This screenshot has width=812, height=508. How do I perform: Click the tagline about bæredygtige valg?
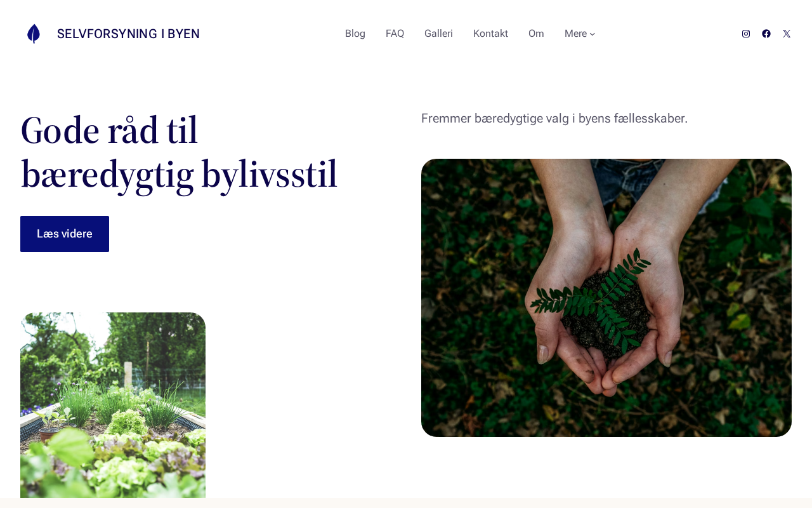click(554, 119)
